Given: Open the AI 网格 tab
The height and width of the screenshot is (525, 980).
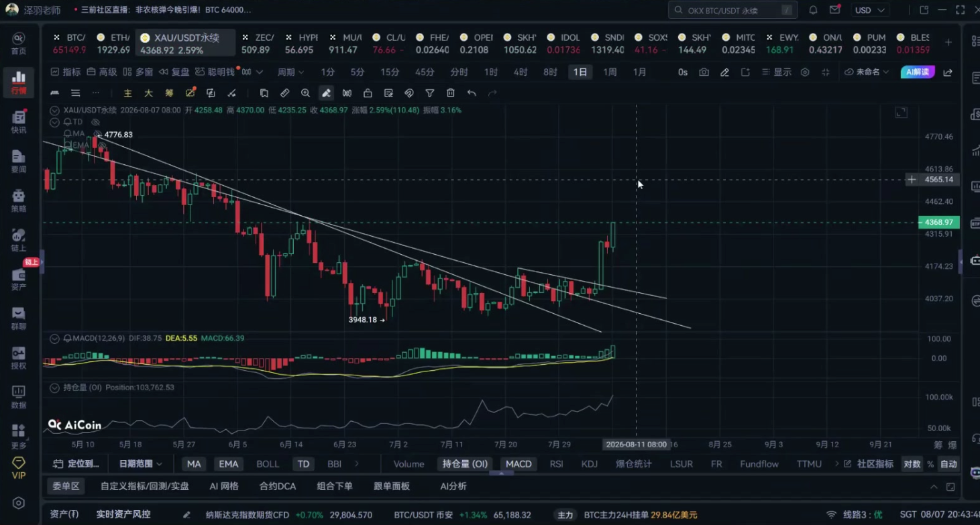Looking at the screenshot, I should 224,486.
